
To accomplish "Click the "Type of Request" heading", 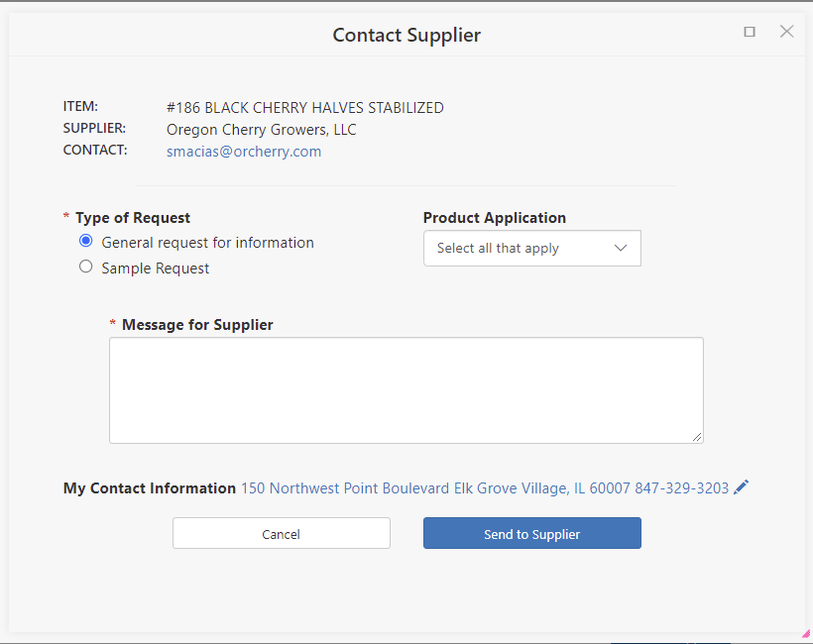I will click(x=133, y=218).
